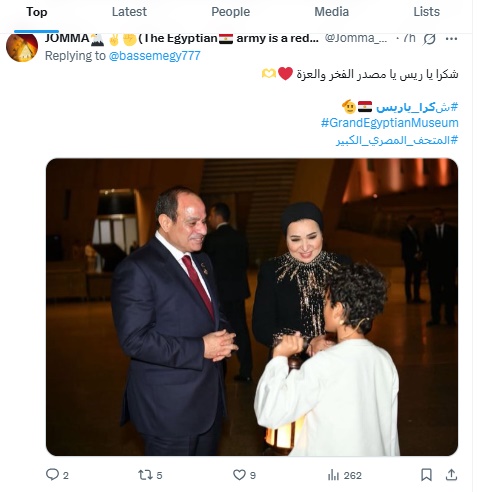View post analytics showing 262 views
Viewport: 478px width, 492px height.
pyautogui.click(x=333, y=475)
